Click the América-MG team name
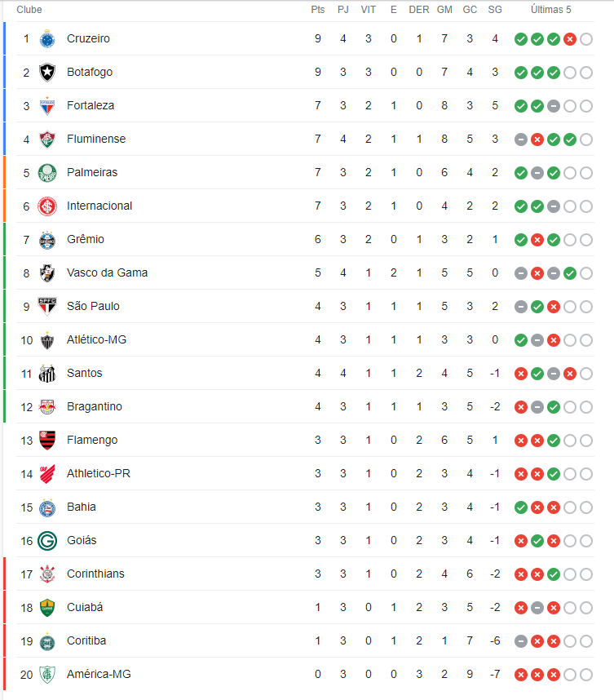The width and height of the screenshot is (614, 700). [x=99, y=674]
